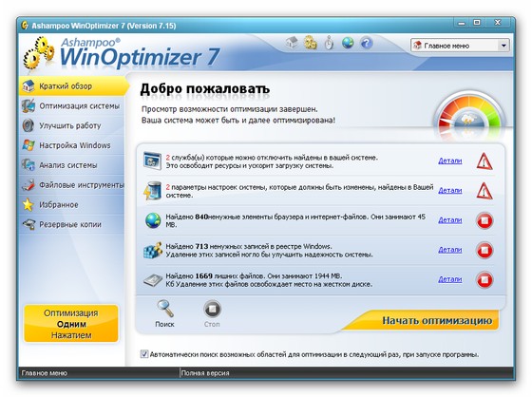532x397 pixels.
Task: Click the 'Найдено 840' browser files text
Action: pos(295,220)
